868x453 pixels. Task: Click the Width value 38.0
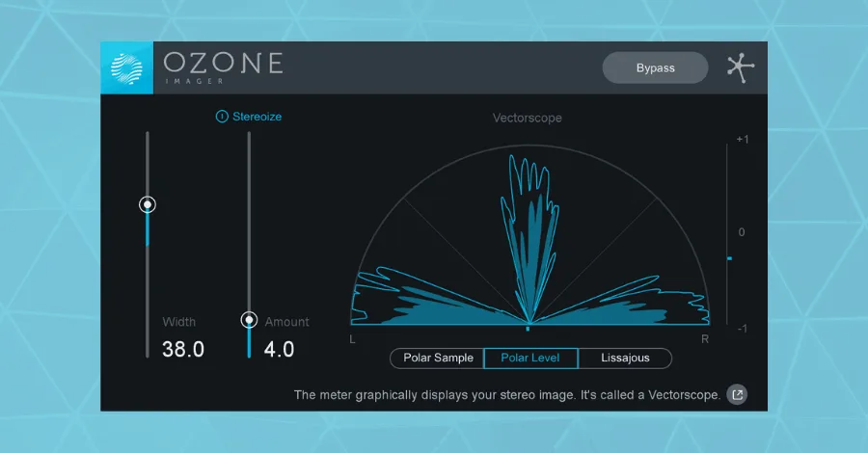tap(183, 350)
